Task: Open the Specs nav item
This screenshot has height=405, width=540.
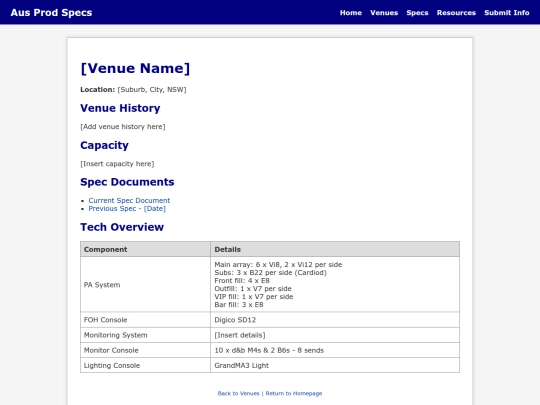Action: [x=417, y=13]
